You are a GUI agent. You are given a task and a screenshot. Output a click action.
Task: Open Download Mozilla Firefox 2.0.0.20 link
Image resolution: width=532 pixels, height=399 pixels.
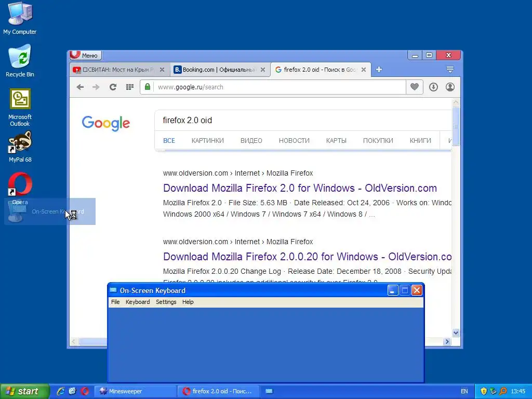tap(307, 257)
